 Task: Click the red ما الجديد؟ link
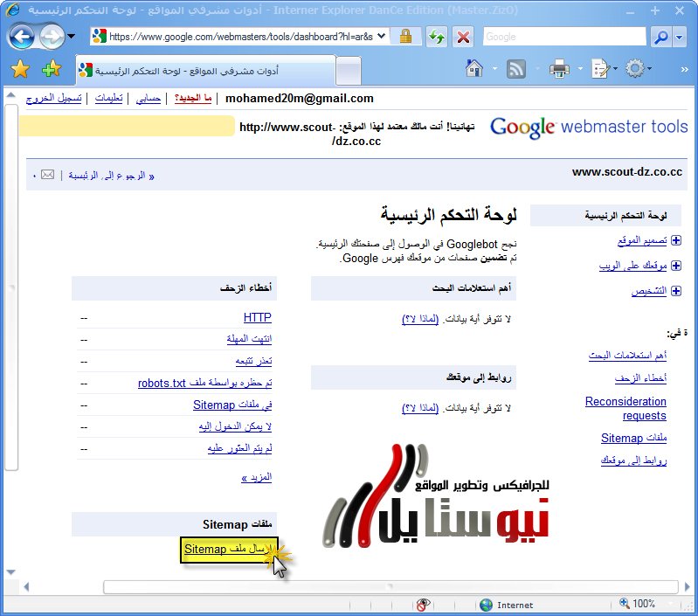[x=193, y=99]
